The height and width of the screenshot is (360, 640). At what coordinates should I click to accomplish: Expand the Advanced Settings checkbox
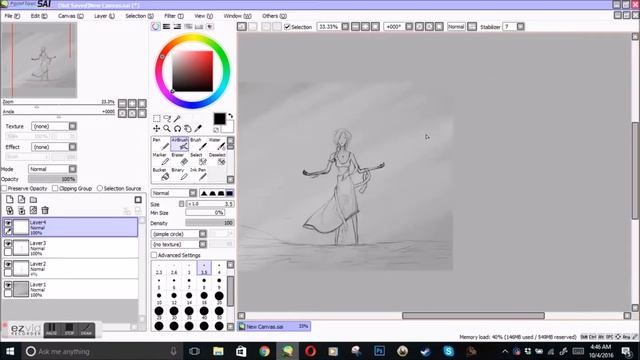[154, 255]
